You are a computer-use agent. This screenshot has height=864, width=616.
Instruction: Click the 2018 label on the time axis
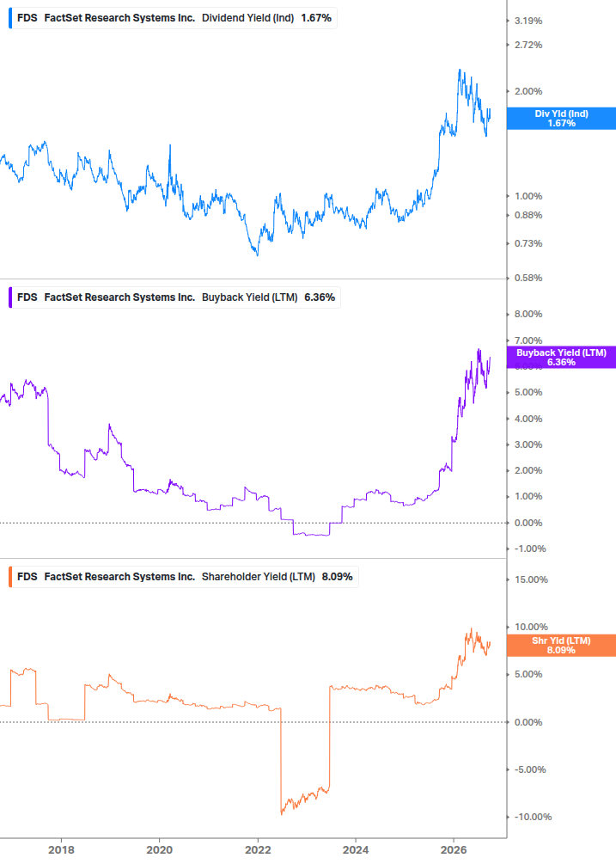61,850
